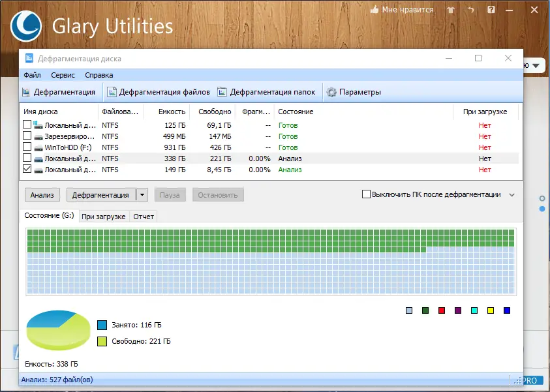This screenshot has height=392, width=550.
Task: Select the 8,45 ГБ free space cell
Action: [x=219, y=170]
